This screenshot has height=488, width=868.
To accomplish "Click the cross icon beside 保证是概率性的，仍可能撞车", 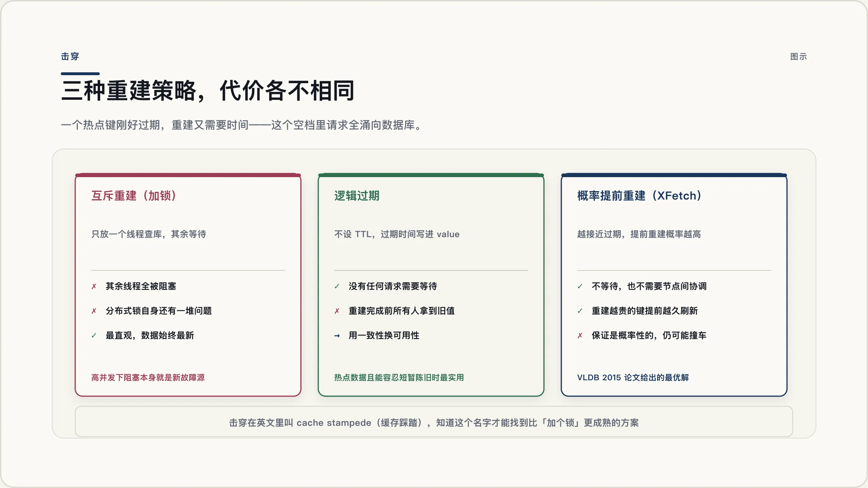I will coord(580,335).
